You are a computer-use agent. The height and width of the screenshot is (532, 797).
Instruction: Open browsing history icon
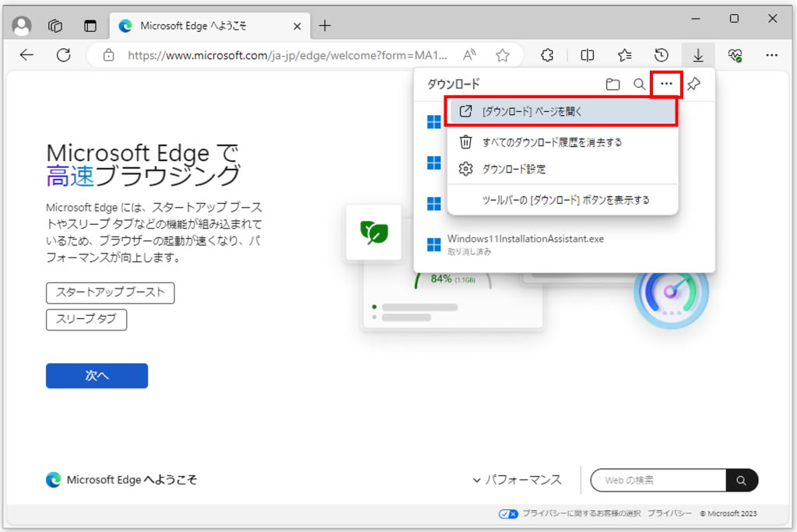pyautogui.click(x=662, y=55)
